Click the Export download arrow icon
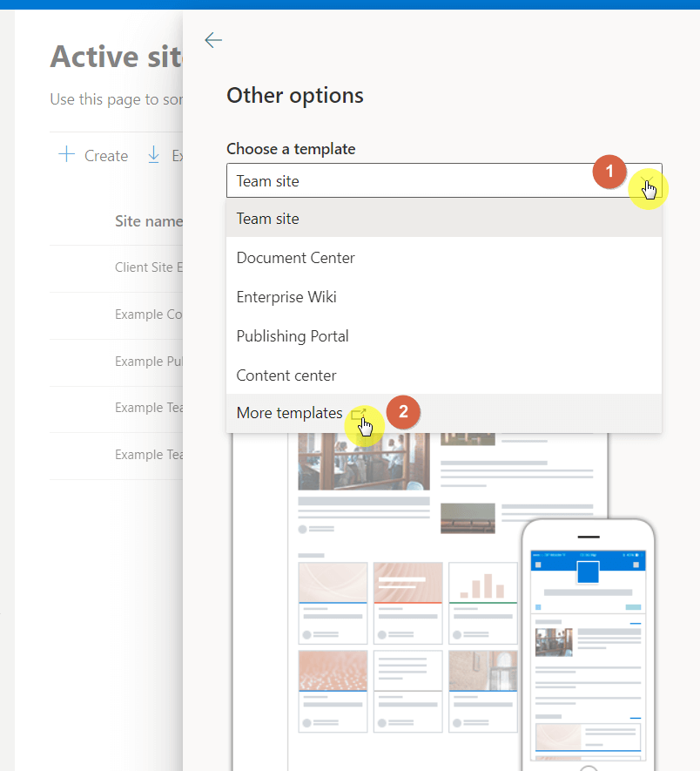 [153, 154]
